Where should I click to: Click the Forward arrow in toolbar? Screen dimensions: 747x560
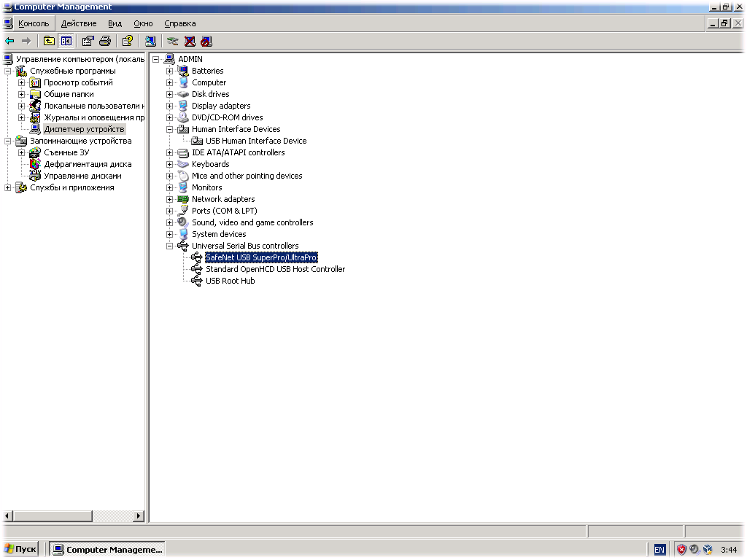pyautogui.click(x=26, y=42)
